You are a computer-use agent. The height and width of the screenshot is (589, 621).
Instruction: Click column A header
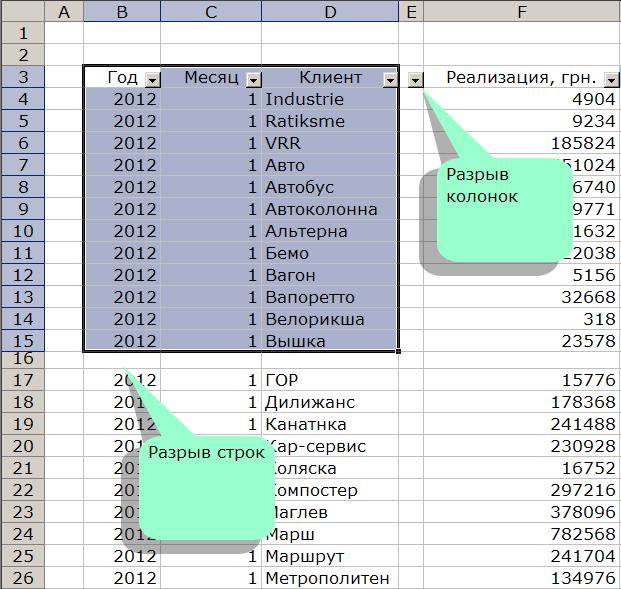pos(65,12)
